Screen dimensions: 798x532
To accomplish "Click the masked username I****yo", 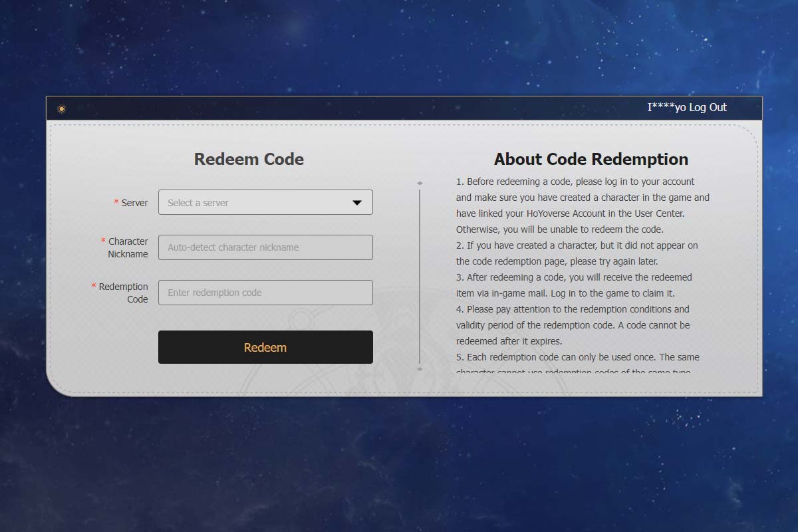I will click(667, 108).
